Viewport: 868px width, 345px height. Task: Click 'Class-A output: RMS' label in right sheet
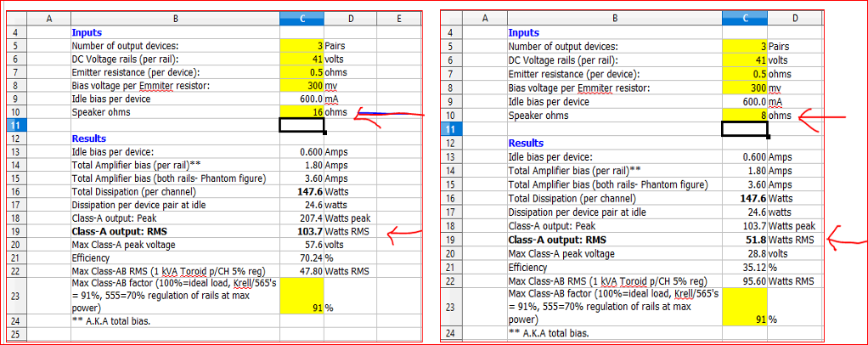[x=557, y=240]
